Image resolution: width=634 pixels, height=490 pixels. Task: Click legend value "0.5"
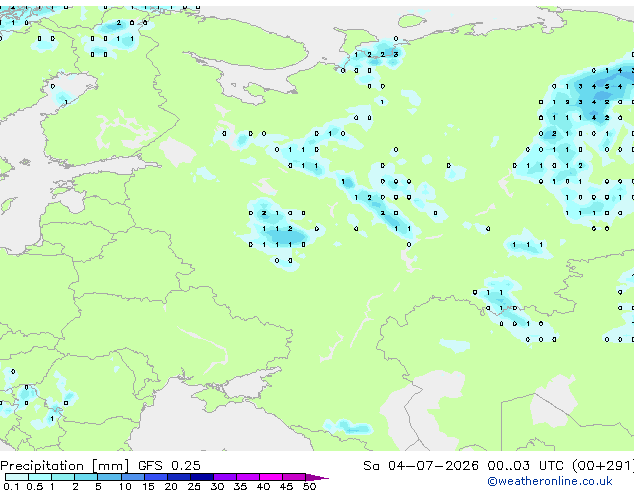(x=34, y=486)
